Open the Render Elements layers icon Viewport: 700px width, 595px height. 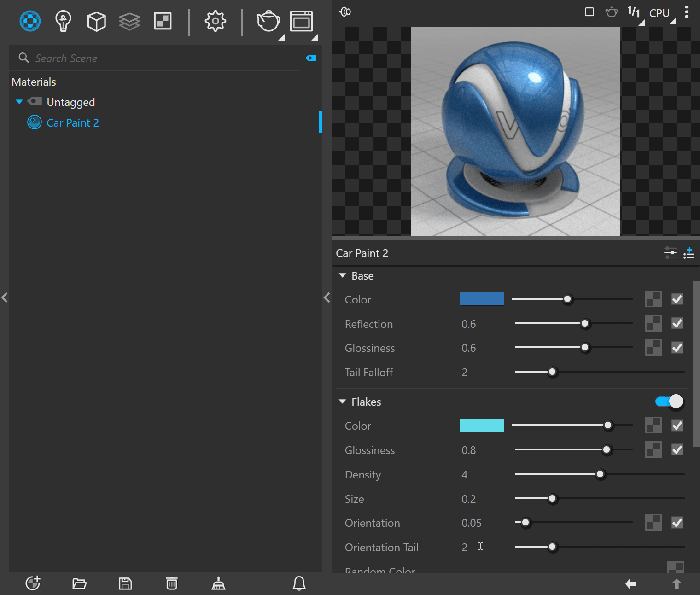[129, 21]
